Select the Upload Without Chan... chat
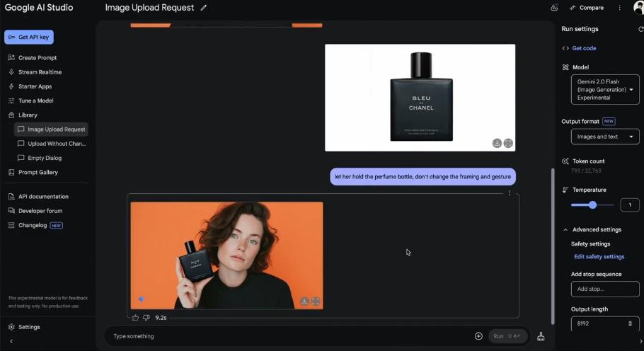Viewport: 644px width, 351px height. (x=52, y=144)
